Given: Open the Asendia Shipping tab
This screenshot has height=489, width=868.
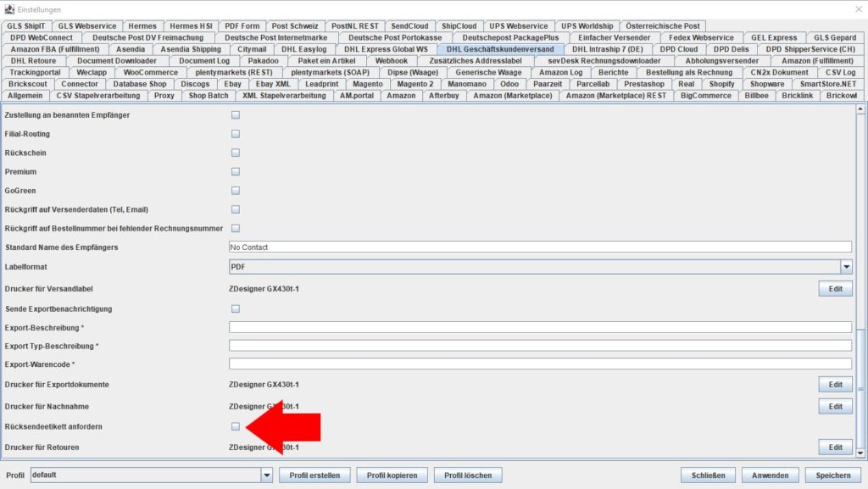Looking at the screenshot, I should pyautogui.click(x=191, y=49).
